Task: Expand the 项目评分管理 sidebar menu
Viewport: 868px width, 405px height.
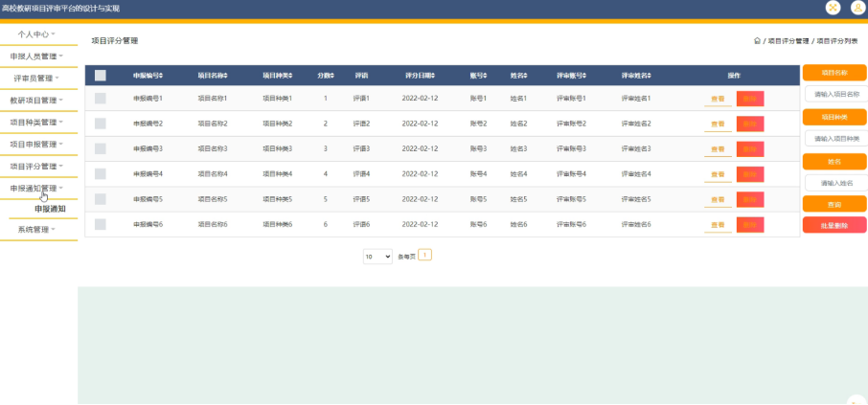Action: [x=36, y=167]
